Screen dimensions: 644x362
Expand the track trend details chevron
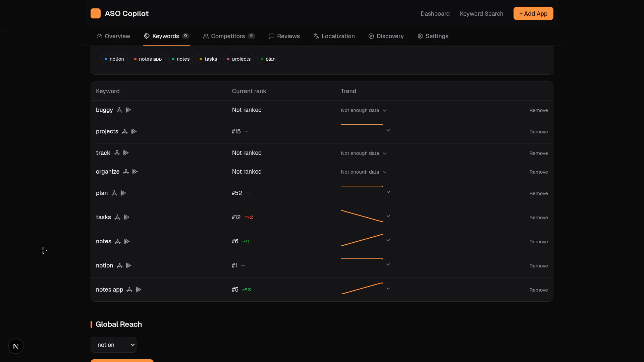pyautogui.click(x=385, y=154)
